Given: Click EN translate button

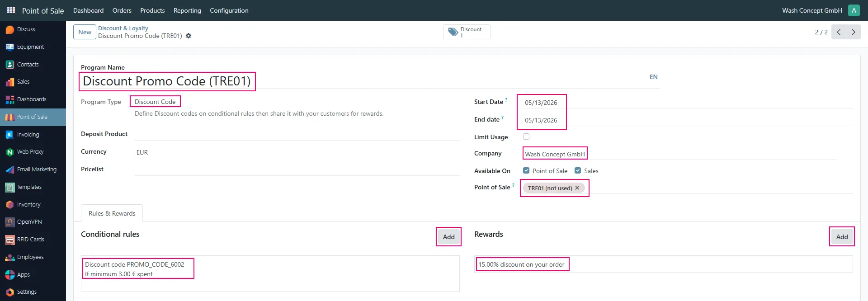Looking at the screenshot, I should tap(653, 77).
